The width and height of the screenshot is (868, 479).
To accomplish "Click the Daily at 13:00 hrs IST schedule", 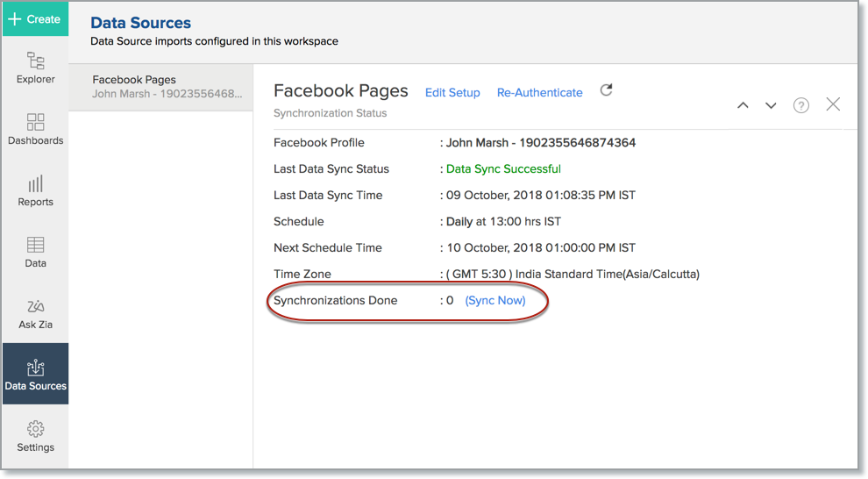I will [504, 221].
